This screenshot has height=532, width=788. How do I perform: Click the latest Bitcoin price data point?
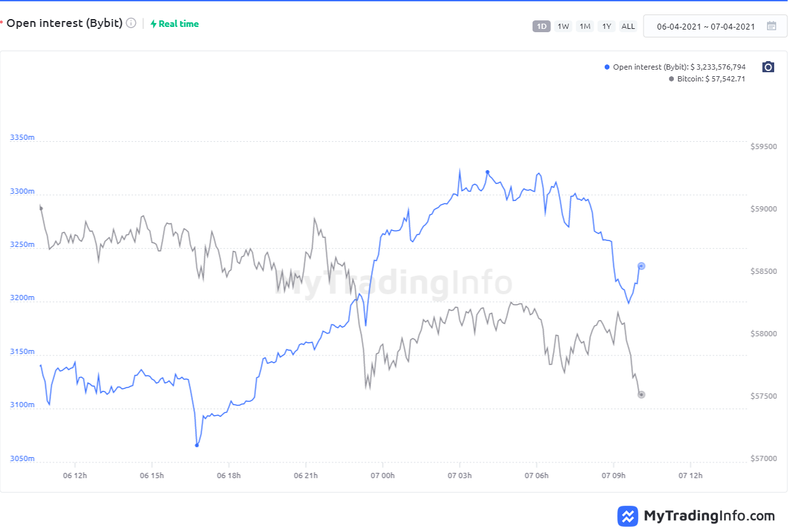coord(642,395)
